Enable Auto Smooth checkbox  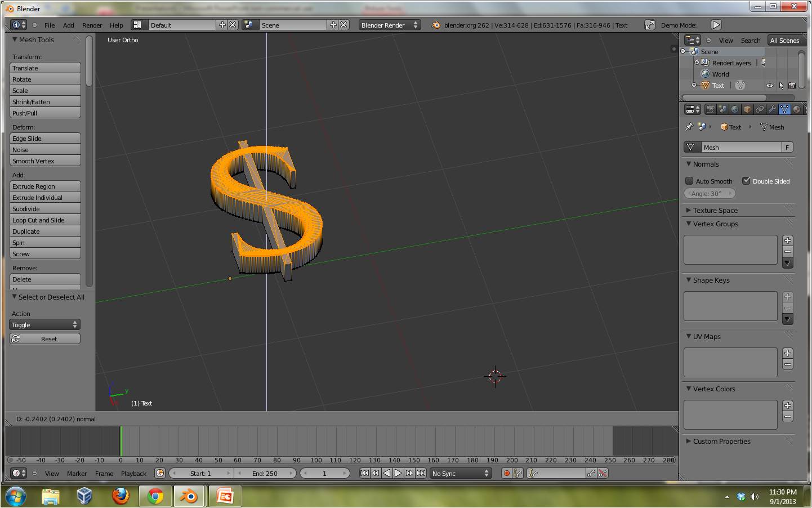coord(689,181)
